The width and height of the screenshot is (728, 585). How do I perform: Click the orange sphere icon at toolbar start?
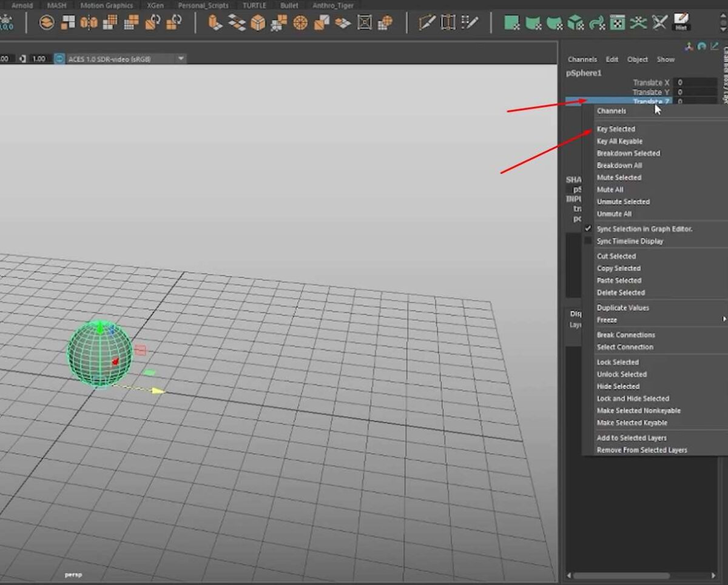click(45, 23)
